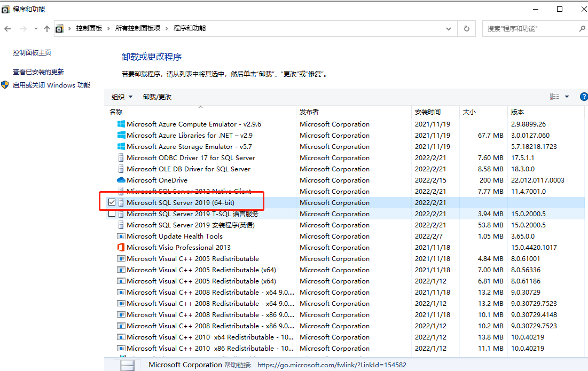Click the Back navigation arrow
The width and height of the screenshot is (588, 371).
pos(7,28)
